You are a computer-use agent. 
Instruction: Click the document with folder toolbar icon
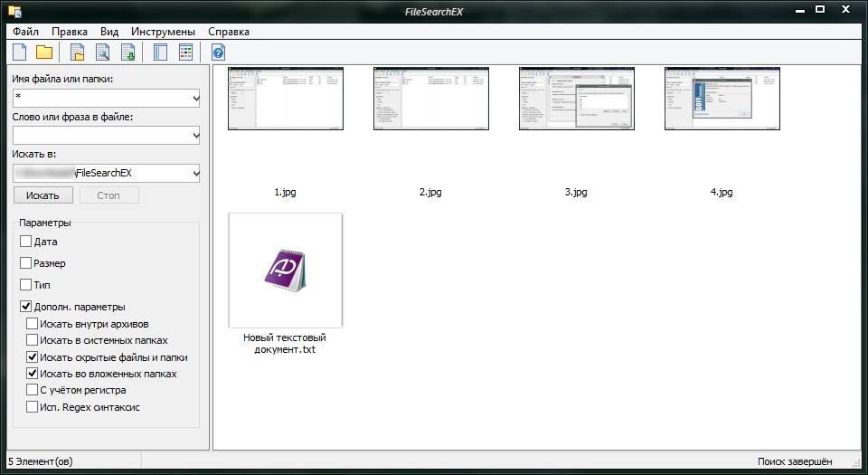click(x=78, y=52)
